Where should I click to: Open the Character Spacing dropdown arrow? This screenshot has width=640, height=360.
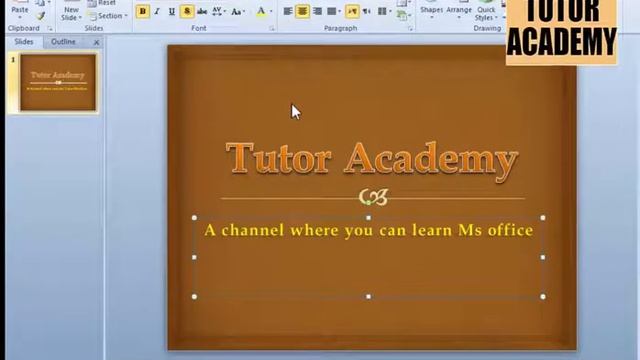[x=225, y=12]
